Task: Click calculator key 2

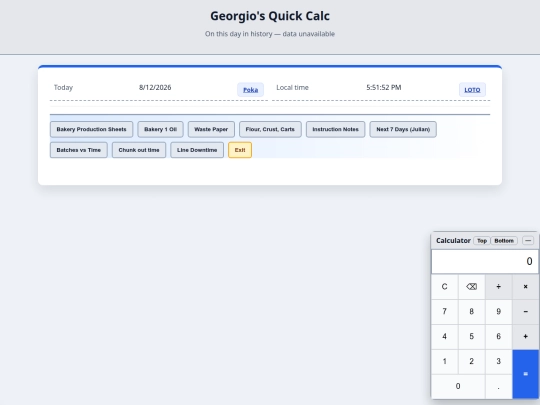Action: point(471,362)
